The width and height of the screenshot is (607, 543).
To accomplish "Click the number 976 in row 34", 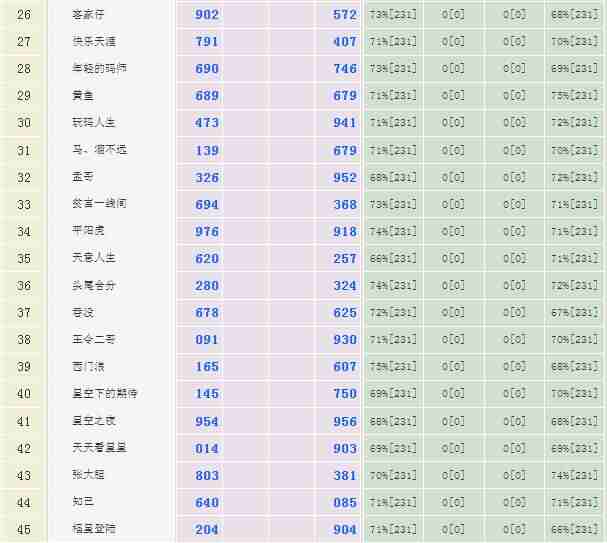I will click(207, 231).
